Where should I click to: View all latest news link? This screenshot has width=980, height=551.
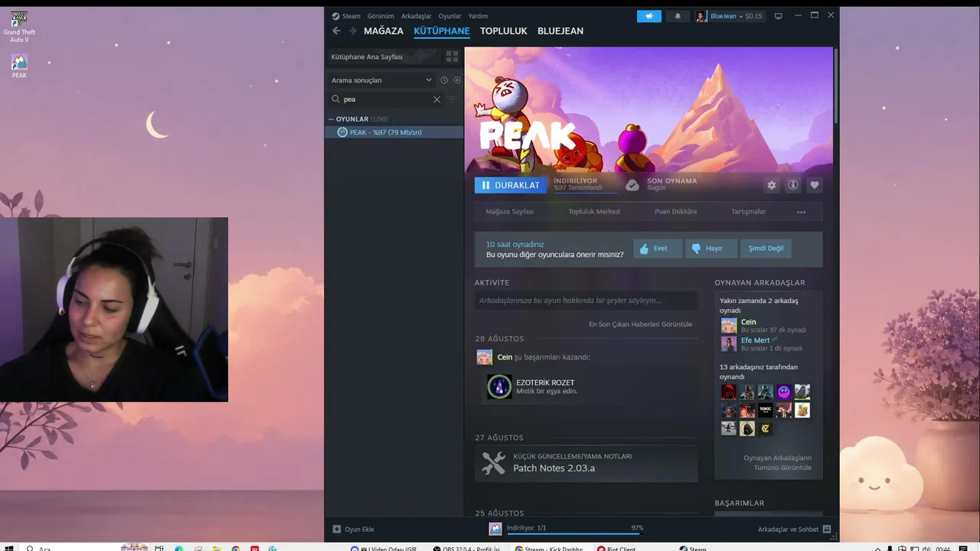pos(640,324)
